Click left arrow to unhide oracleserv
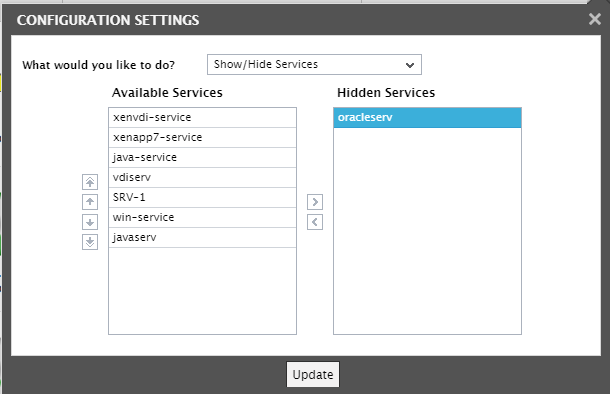The width and height of the screenshot is (610, 394). point(315,222)
